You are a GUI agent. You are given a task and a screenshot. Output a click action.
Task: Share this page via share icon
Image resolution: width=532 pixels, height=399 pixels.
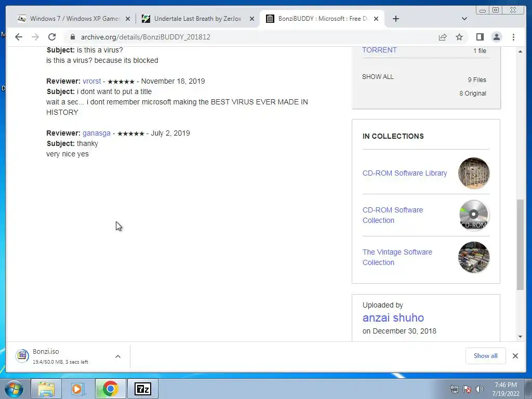443,37
